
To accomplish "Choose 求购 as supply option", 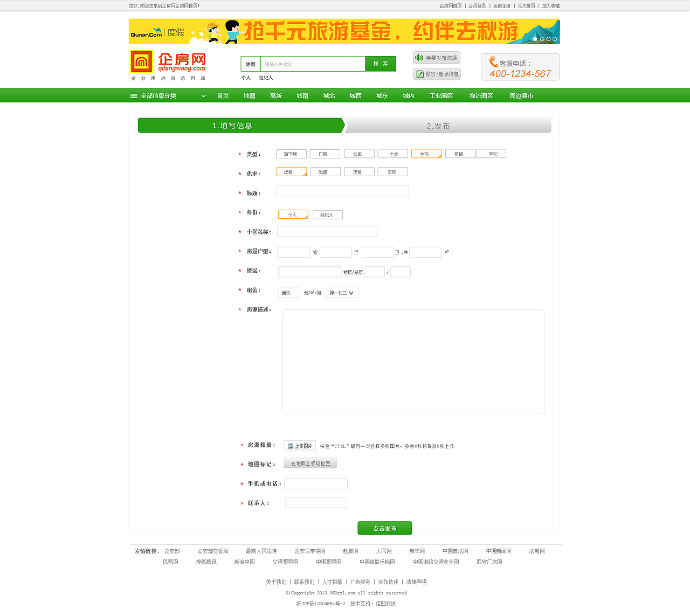I will pos(393,172).
